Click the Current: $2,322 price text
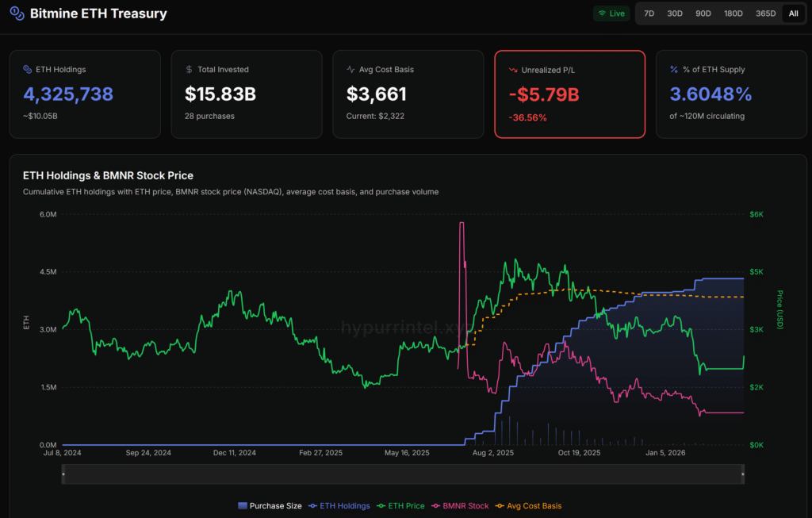This screenshot has width=812, height=518. point(375,116)
